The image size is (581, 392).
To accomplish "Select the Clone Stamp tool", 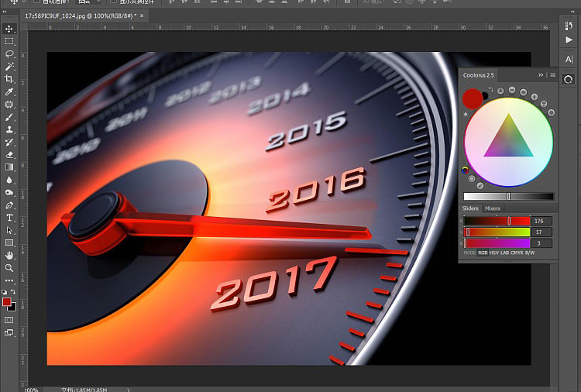I will click(9, 129).
